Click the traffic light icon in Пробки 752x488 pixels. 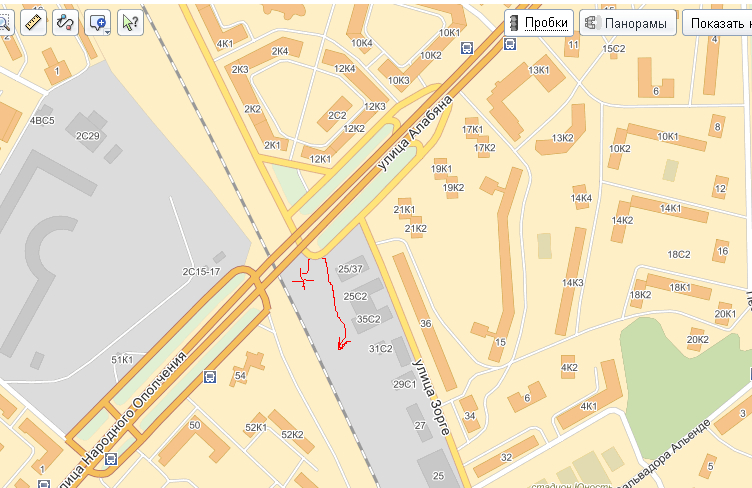(x=515, y=23)
